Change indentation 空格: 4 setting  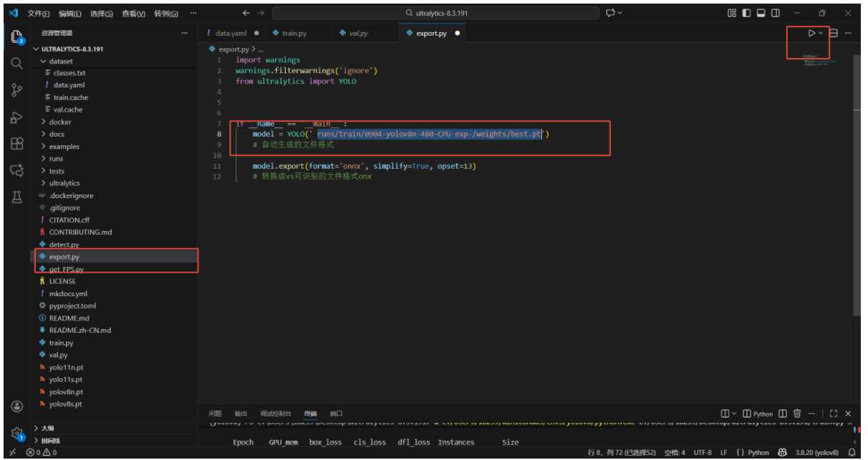pyautogui.click(x=675, y=452)
